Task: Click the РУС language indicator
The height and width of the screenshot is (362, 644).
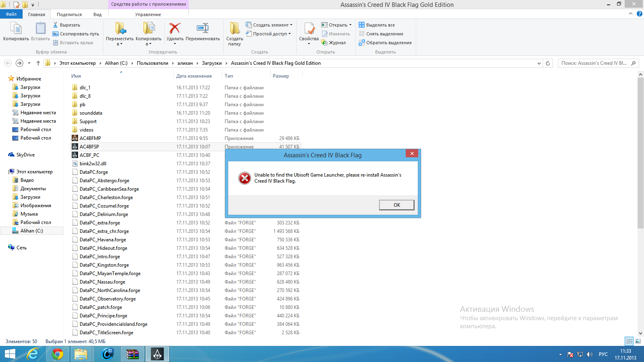Action: [x=603, y=354]
